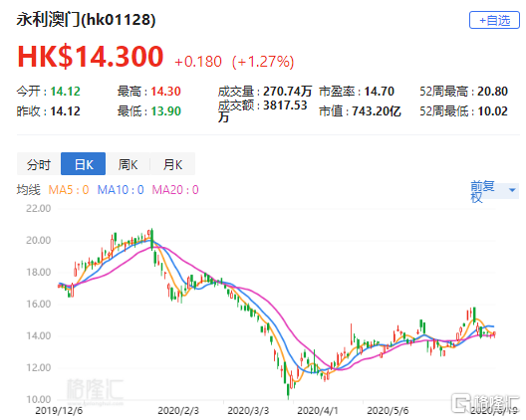This screenshot has height=420, width=526.
Task: Click the 市值 value 743.20亿
Action: click(x=376, y=111)
